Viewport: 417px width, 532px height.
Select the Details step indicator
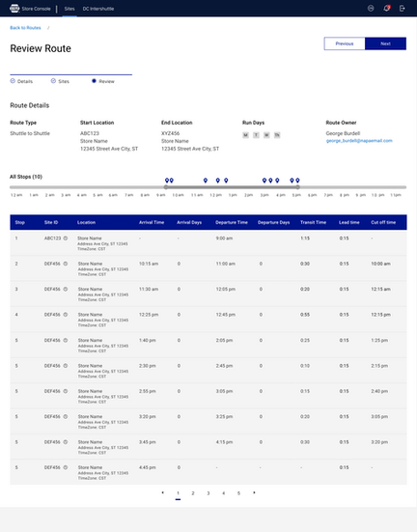[x=21, y=81]
